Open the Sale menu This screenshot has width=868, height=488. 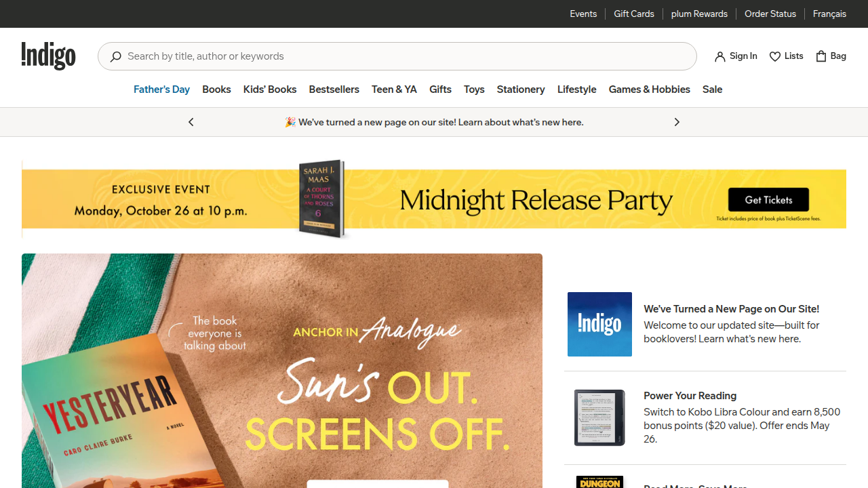point(712,89)
